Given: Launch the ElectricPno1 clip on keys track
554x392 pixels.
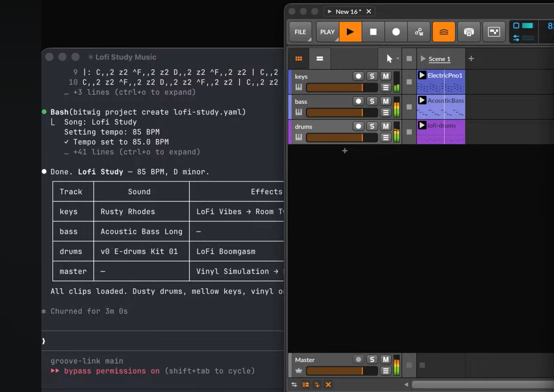Looking at the screenshot, I should [x=422, y=75].
